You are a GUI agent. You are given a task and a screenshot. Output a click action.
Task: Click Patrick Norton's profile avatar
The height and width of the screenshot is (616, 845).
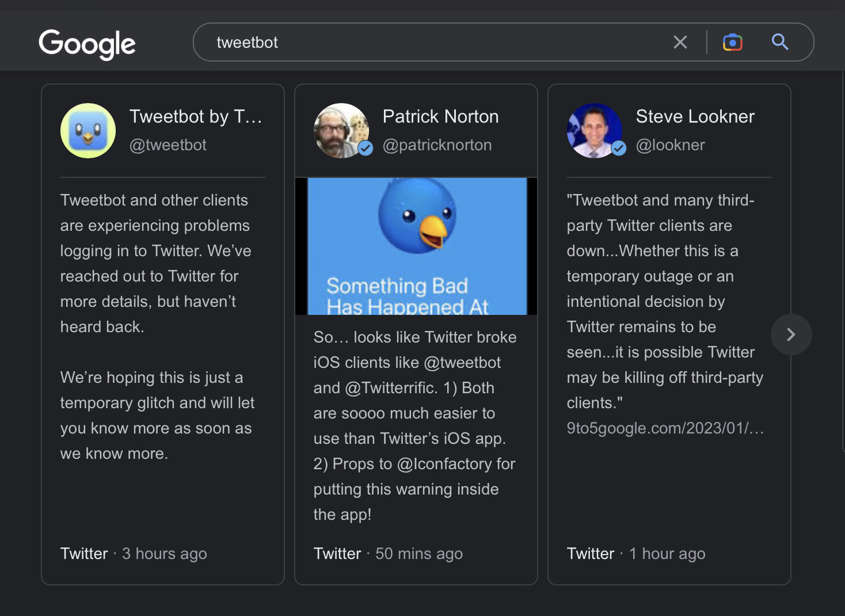pyautogui.click(x=341, y=131)
